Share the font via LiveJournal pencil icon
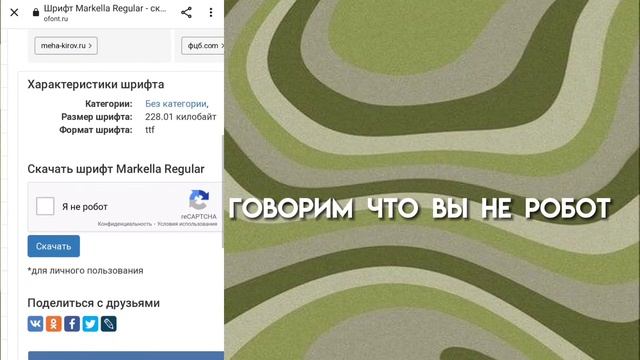This screenshot has height=360, width=640. coord(109,324)
